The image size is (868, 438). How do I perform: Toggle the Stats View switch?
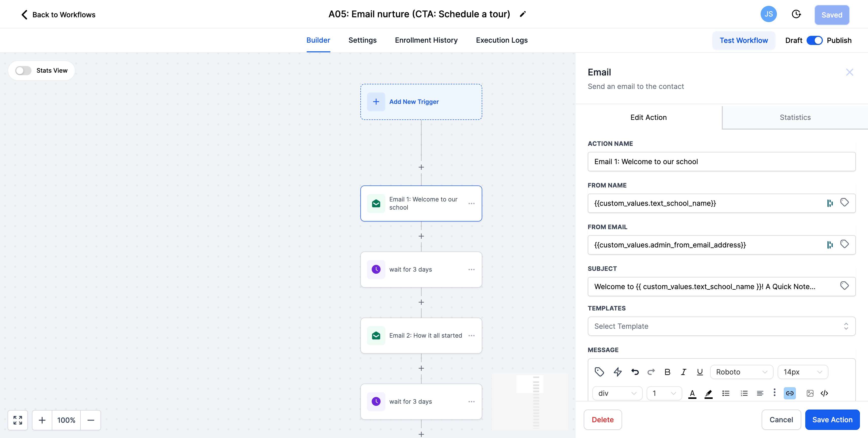pos(23,70)
